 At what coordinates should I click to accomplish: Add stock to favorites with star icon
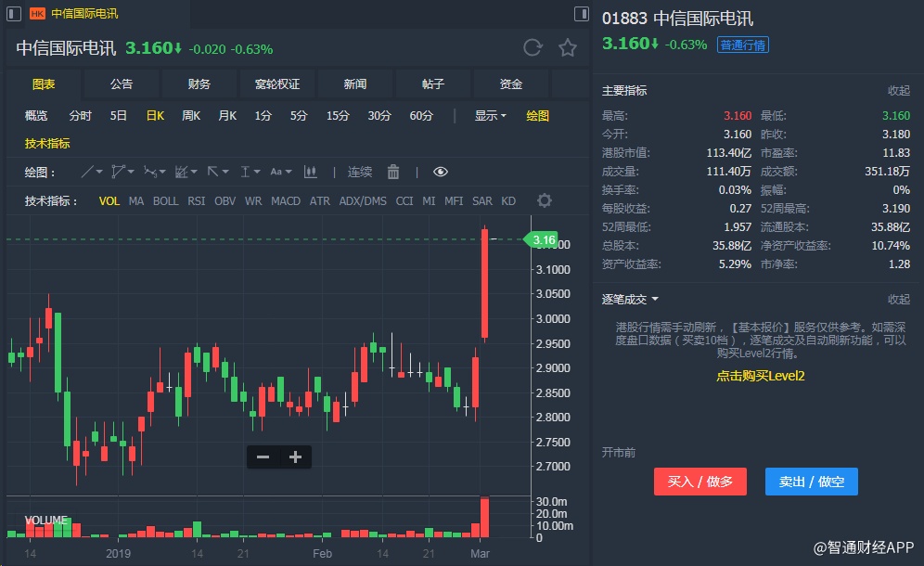tap(568, 47)
